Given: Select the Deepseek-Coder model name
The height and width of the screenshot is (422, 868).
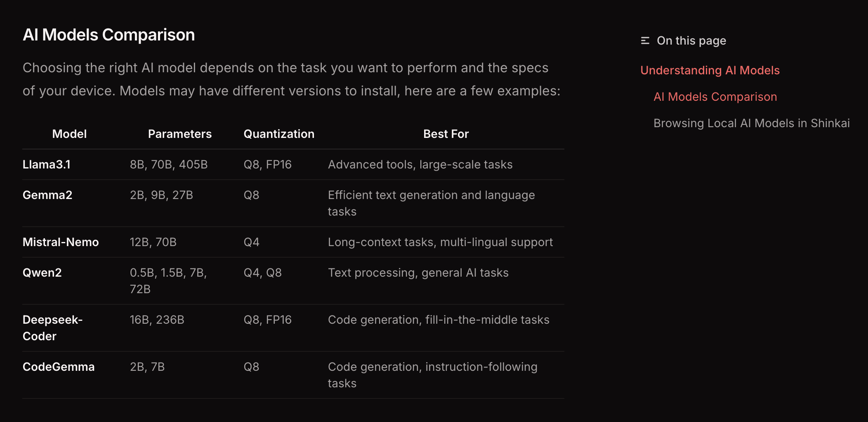Looking at the screenshot, I should (53, 328).
